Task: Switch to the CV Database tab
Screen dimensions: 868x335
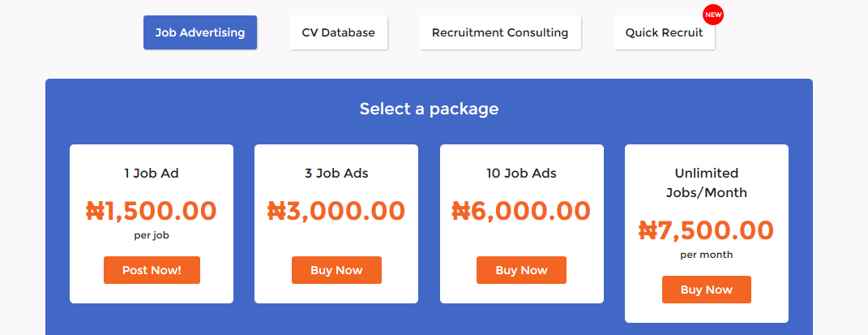Action: click(338, 32)
